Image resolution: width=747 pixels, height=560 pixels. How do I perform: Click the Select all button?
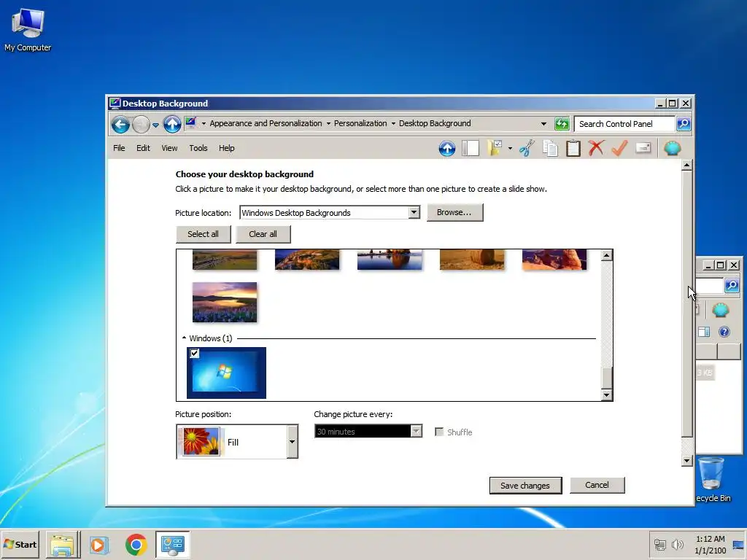[203, 234]
